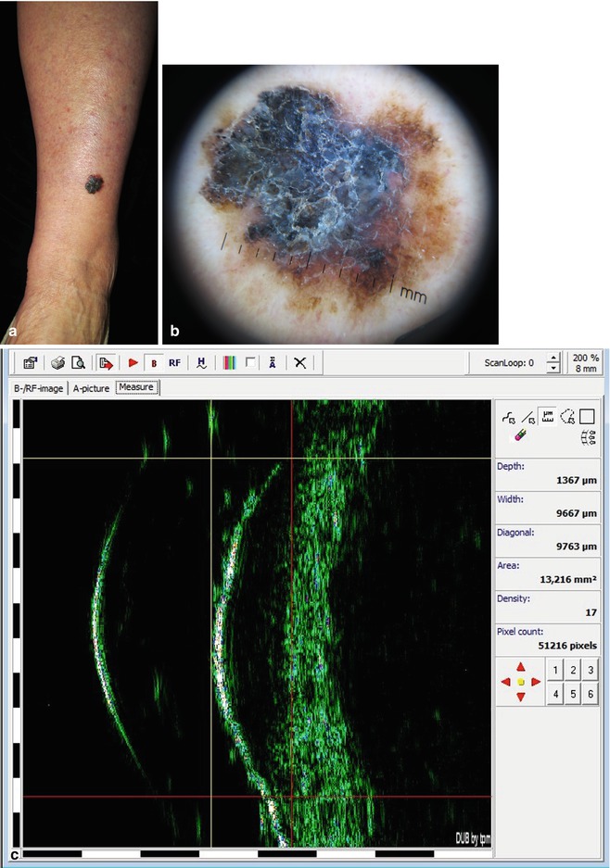The height and width of the screenshot is (868, 610).
Task: Open the settings properties icon in toolbar
Action: (x=30, y=363)
